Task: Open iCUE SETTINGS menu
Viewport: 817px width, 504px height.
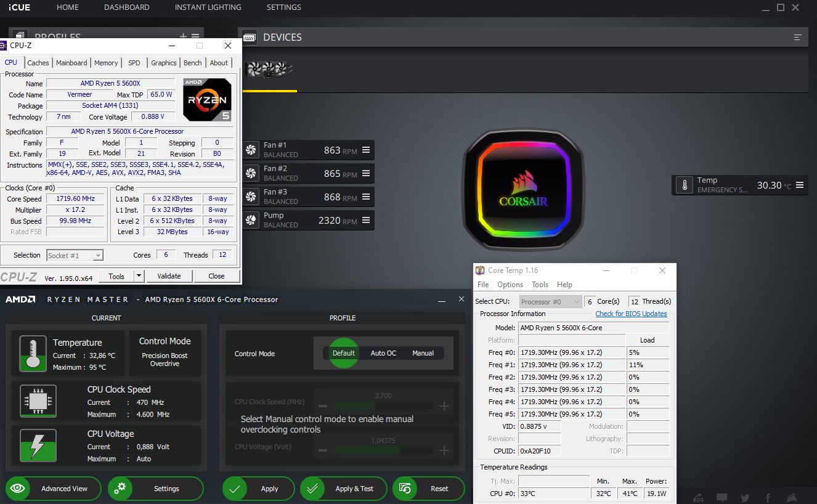Action: [284, 7]
